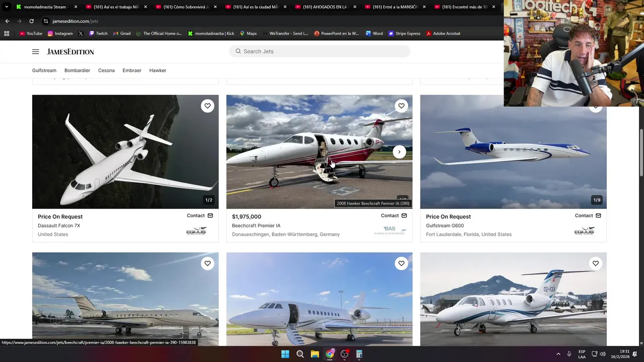Click the BAS dealer logo
The height and width of the screenshot is (362, 644).
click(390, 230)
